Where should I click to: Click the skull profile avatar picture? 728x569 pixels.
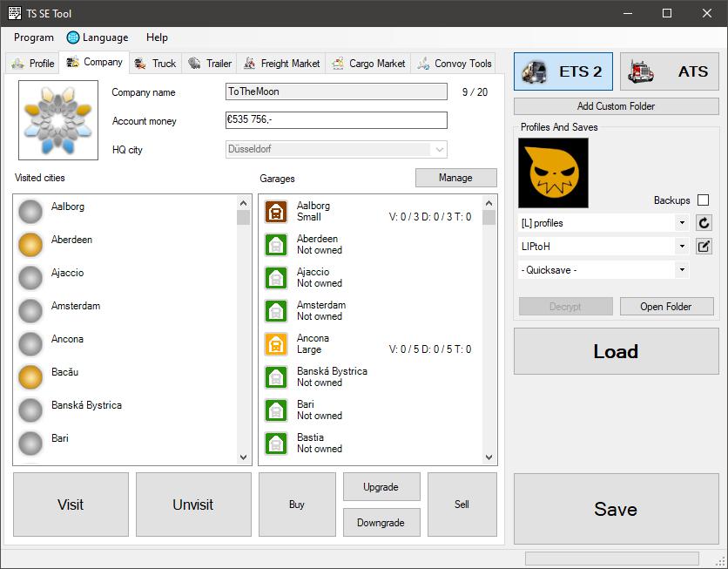(x=553, y=173)
